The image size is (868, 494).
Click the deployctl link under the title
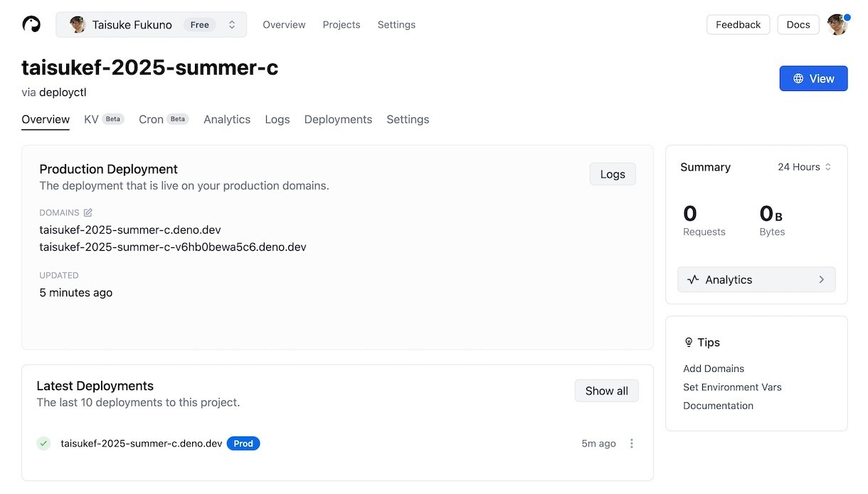tap(63, 92)
